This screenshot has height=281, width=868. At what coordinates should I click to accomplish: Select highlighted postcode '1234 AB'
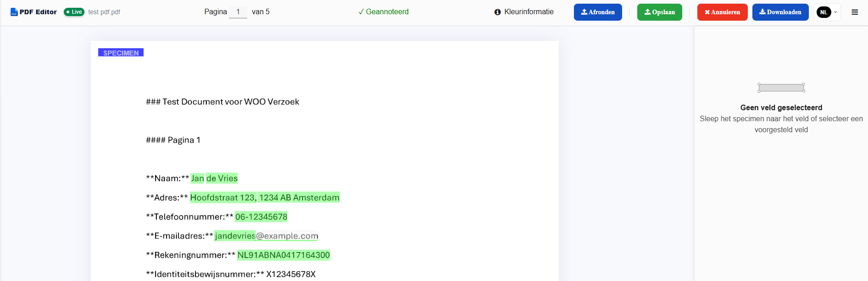pos(275,197)
